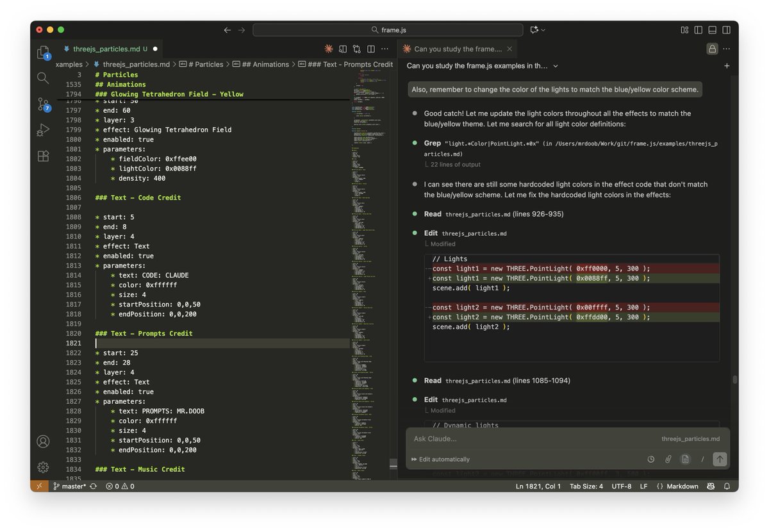Open the '# Particles' breadcrumb
Viewport: 769px width, 532px height.
point(202,64)
